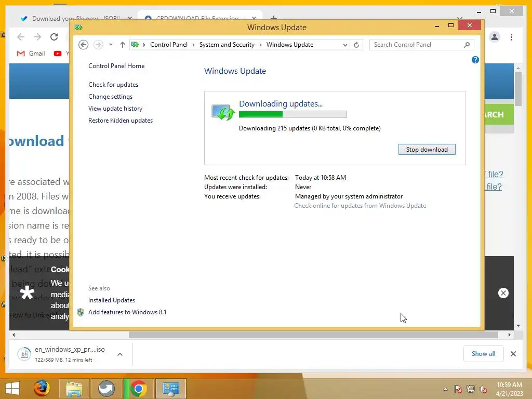Expand arrow after System and Security breadcrumb
The height and width of the screenshot is (399, 532).
pyautogui.click(x=261, y=45)
